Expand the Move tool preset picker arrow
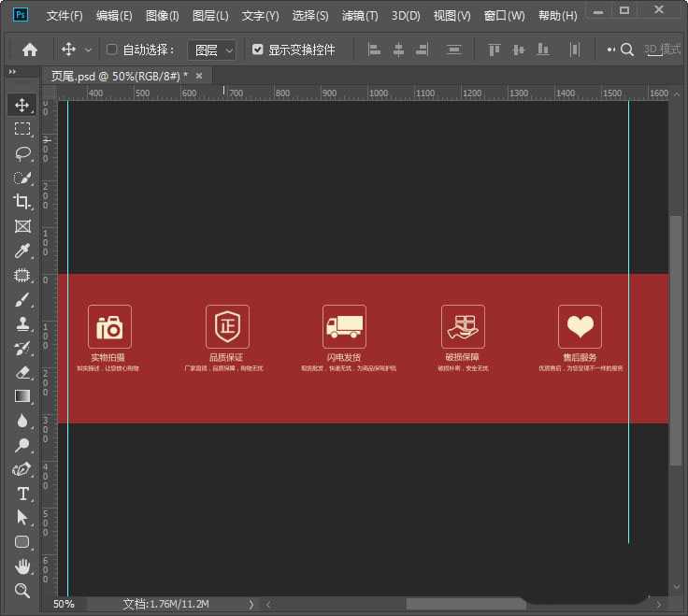The width and height of the screenshot is (688, 616). tap(89, 50)
